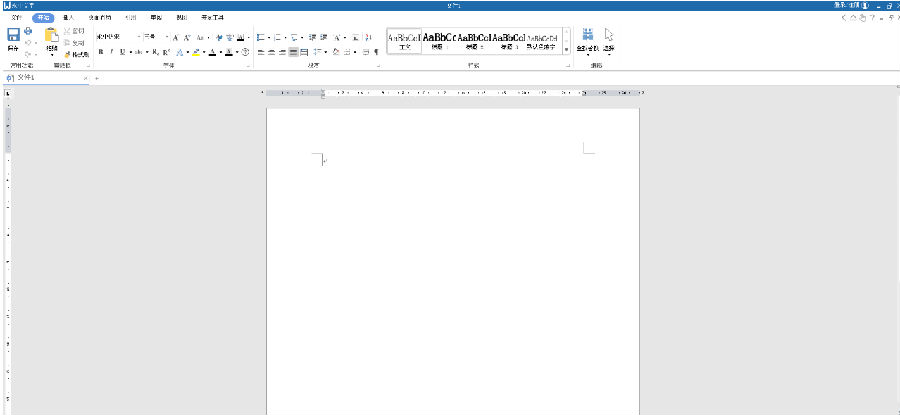Click the Cut scissors icon

[67, 31]
